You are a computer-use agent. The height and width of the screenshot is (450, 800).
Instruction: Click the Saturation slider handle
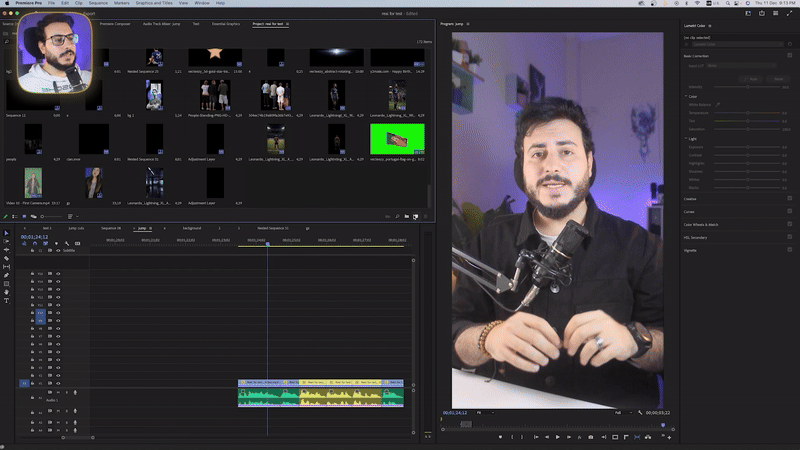(x=748, y=128)
